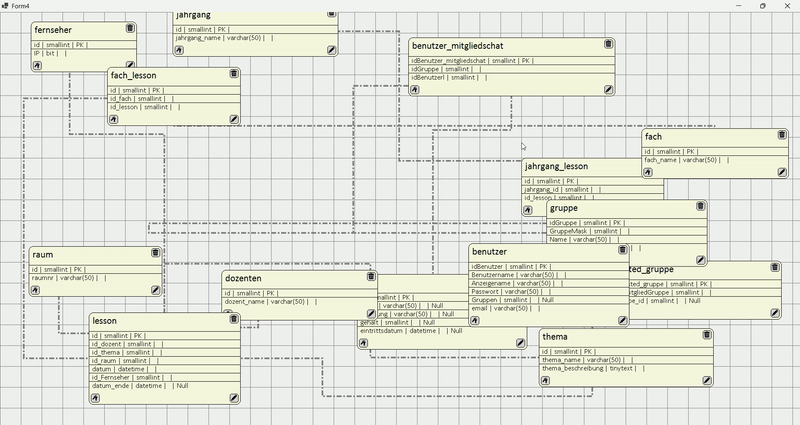Click arrow icon at bottom-left of fernseher table

tap(37, 66)
